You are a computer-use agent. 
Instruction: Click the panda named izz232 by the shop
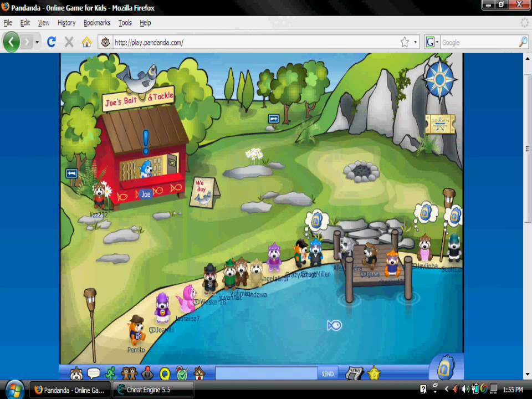(x=99, y=195)
